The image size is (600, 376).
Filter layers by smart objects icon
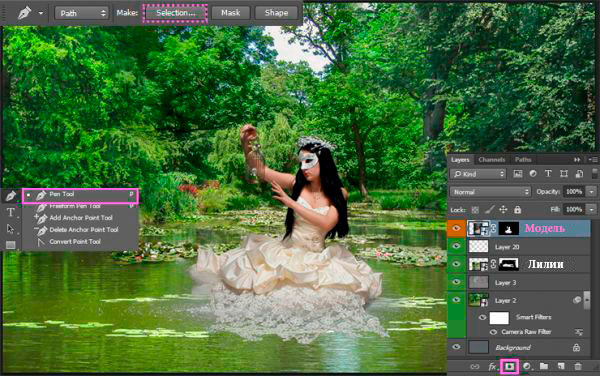pyautogui.click(x=579, y=174)
